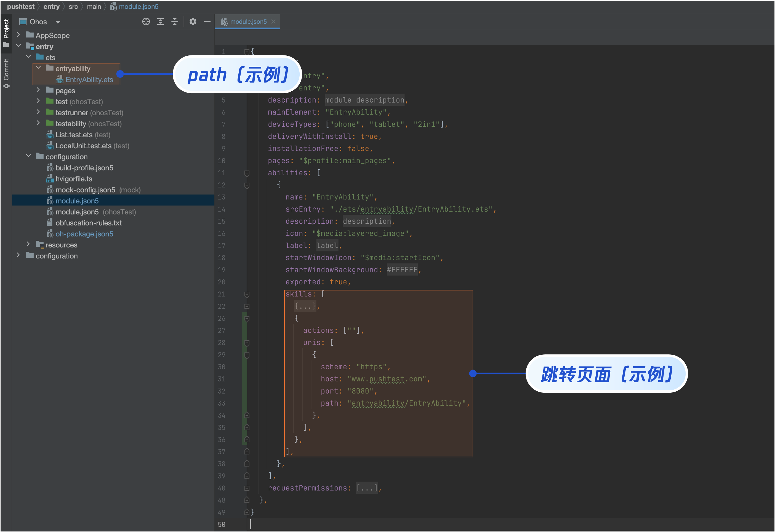Screen dimensions: 775x532
Task: Click the locate-in-project target icon
Action: (146, 22)
